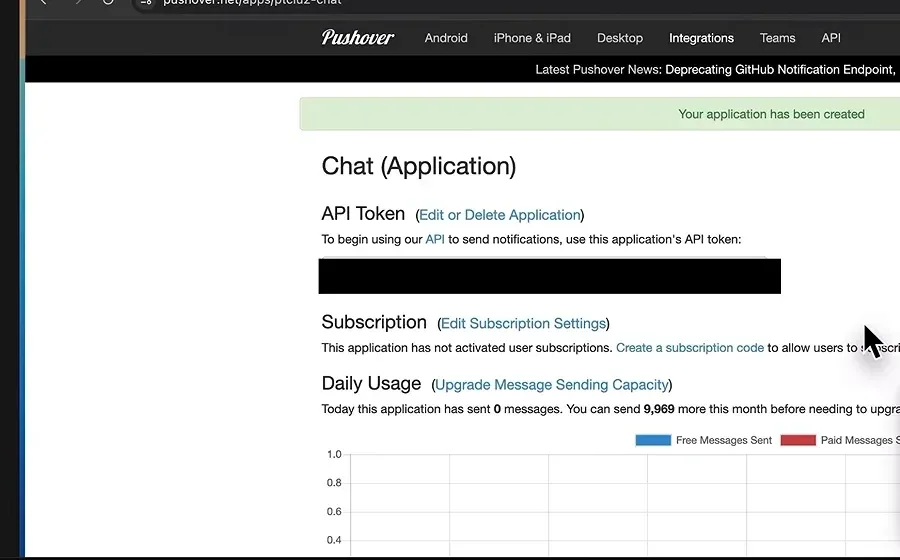The image size is (900, 560).
Task: Open the API navigation item
Action: click(831, 38)
